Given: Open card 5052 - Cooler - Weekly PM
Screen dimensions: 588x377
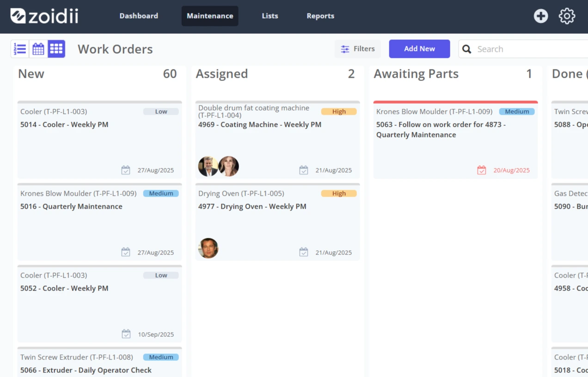Looking at the screenshot, I should [99, 304].
